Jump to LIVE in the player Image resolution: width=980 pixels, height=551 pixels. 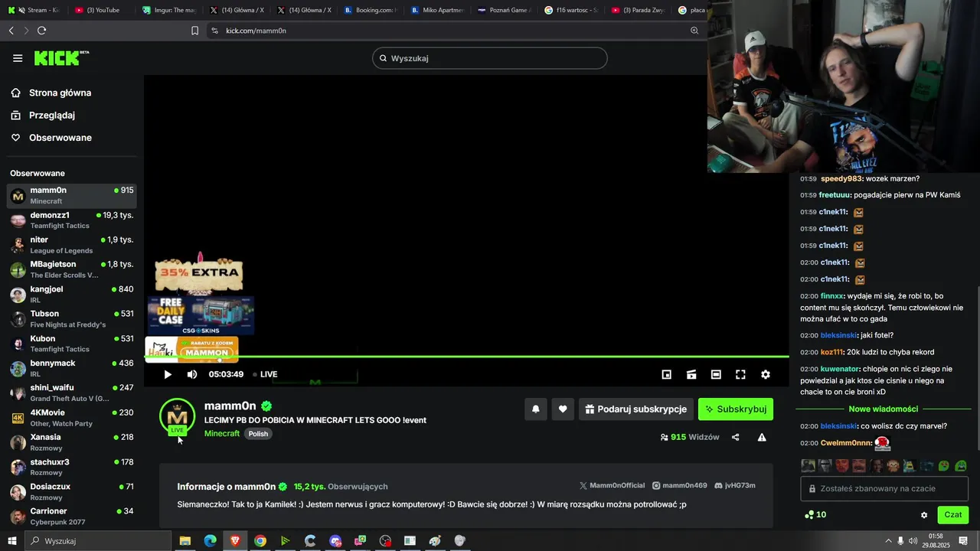(265, 374)
